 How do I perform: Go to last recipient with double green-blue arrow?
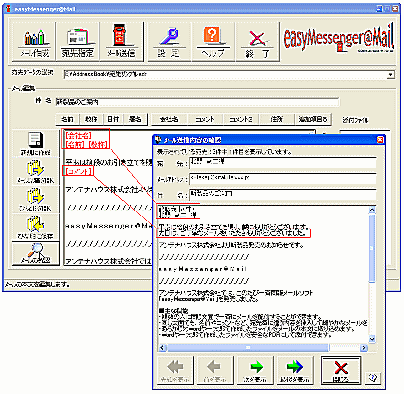[295, 370]
